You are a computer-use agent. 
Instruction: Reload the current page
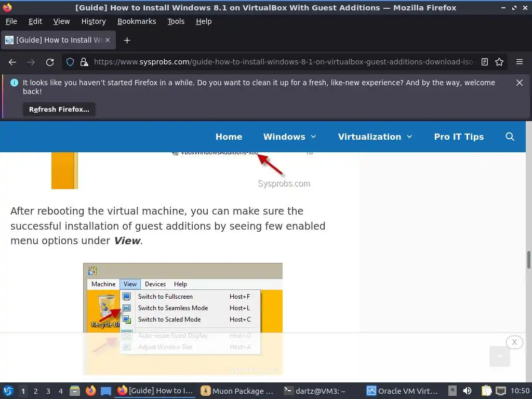coord(50,62)
